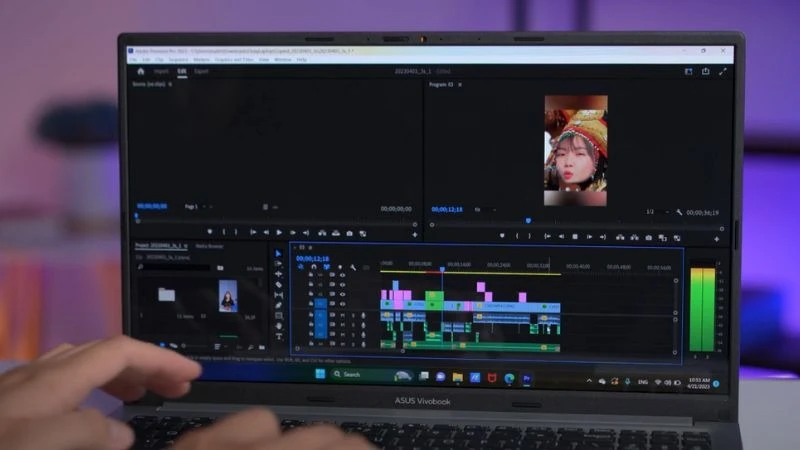
Task: Switch to the Import tab in the header
Action: tap(161, 71)
